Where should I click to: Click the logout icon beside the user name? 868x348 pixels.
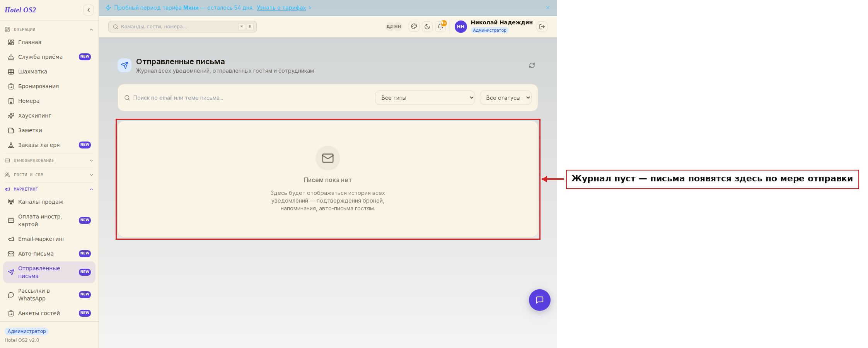pos(542,27)
